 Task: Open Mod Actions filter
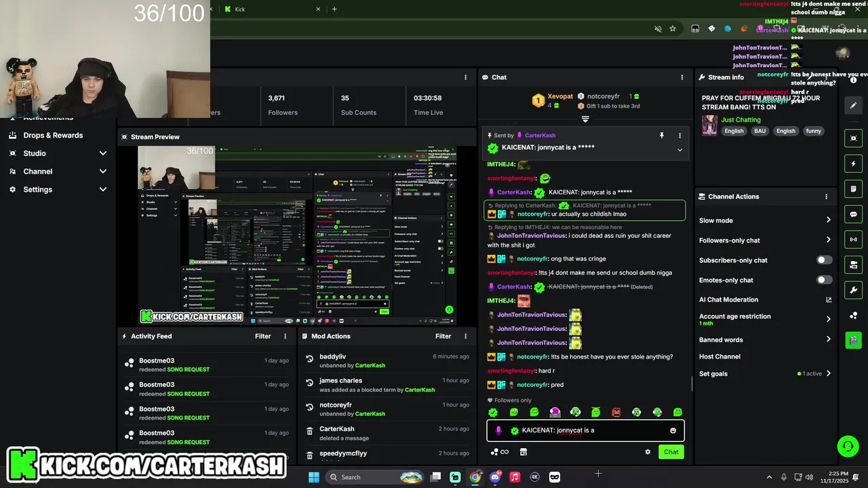pyautogui.click(x=443, y=336)
